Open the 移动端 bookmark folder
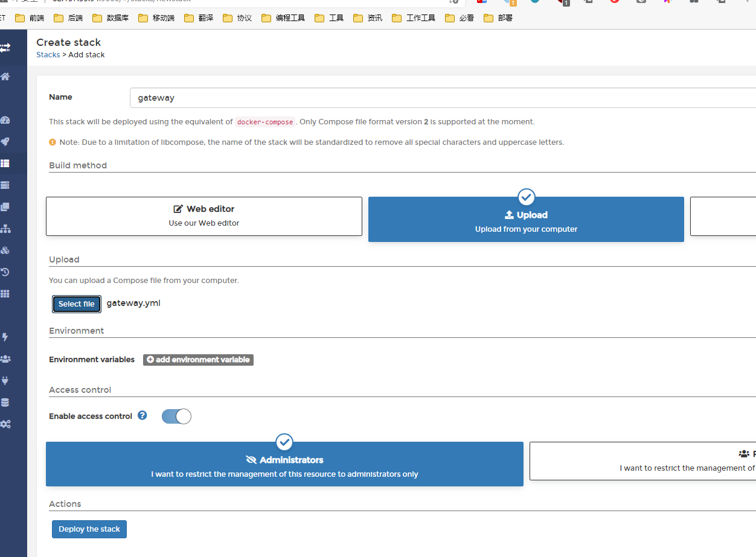This screenshot has width=756, height=557. tap(157, 18)
